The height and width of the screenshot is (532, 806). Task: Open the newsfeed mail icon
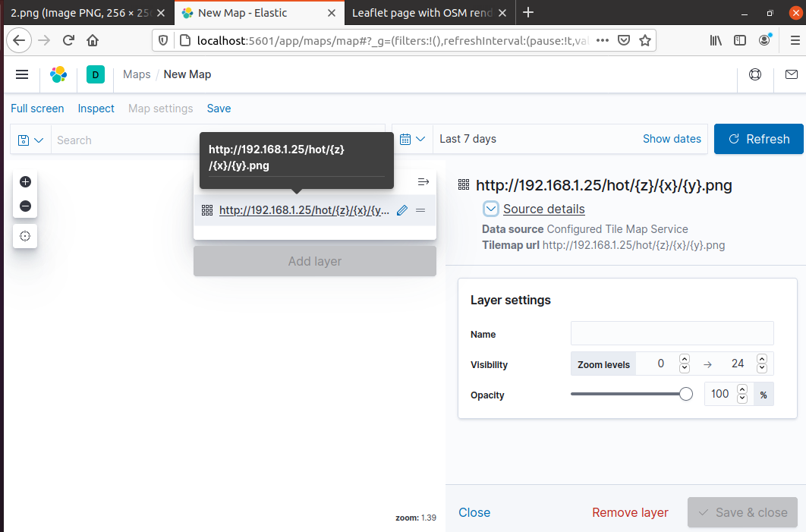pos(792,74)
